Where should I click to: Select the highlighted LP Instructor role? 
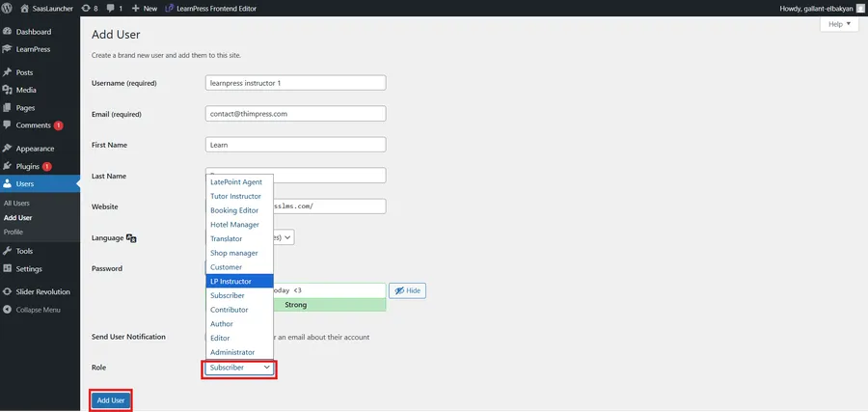[x=239, y=282]
